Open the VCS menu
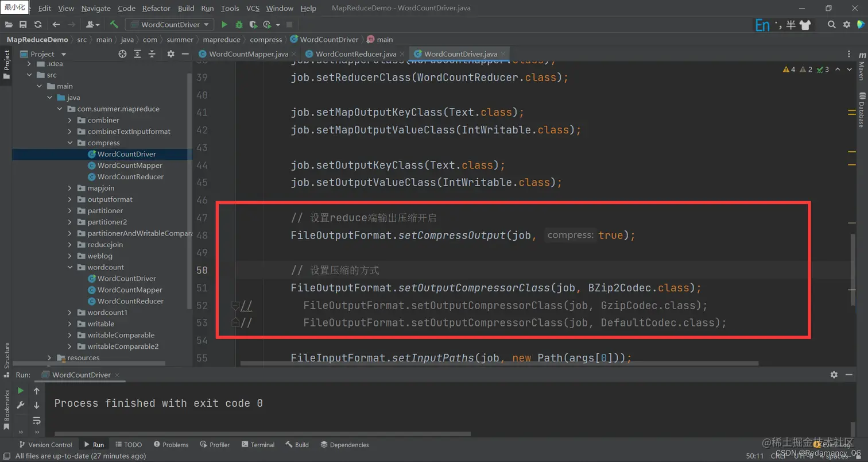Viewport: 868px width, 462px height. [253, 9]
